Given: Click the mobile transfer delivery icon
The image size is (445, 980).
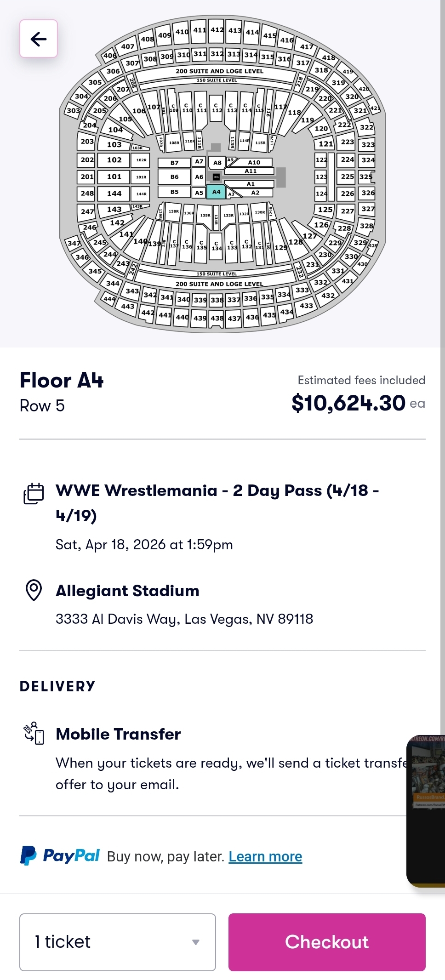Looking at the screenshot, I should (34, 733).
